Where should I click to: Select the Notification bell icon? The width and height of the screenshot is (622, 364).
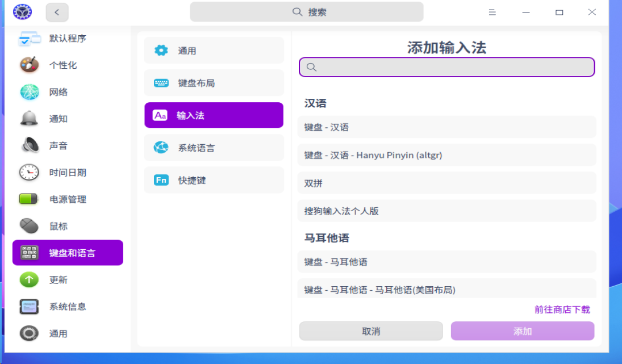click(x=30, y=119)
